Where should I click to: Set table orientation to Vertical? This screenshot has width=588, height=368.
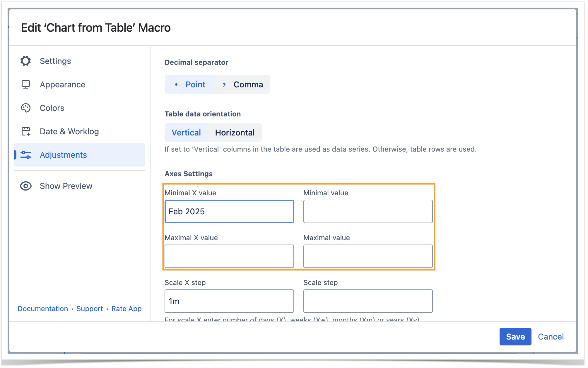point(186,133)
